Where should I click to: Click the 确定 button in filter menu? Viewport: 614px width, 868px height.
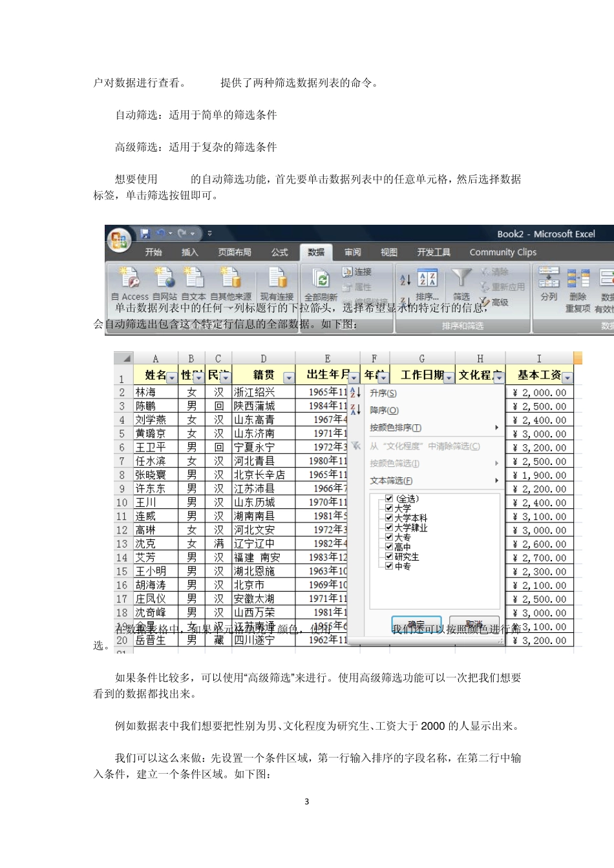(416, 625)
